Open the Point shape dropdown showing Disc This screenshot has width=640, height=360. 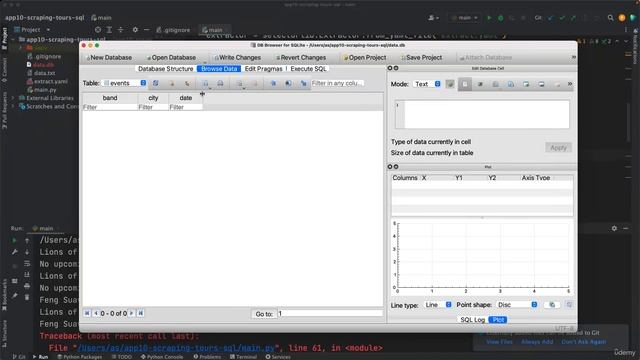tap(517, 305)
